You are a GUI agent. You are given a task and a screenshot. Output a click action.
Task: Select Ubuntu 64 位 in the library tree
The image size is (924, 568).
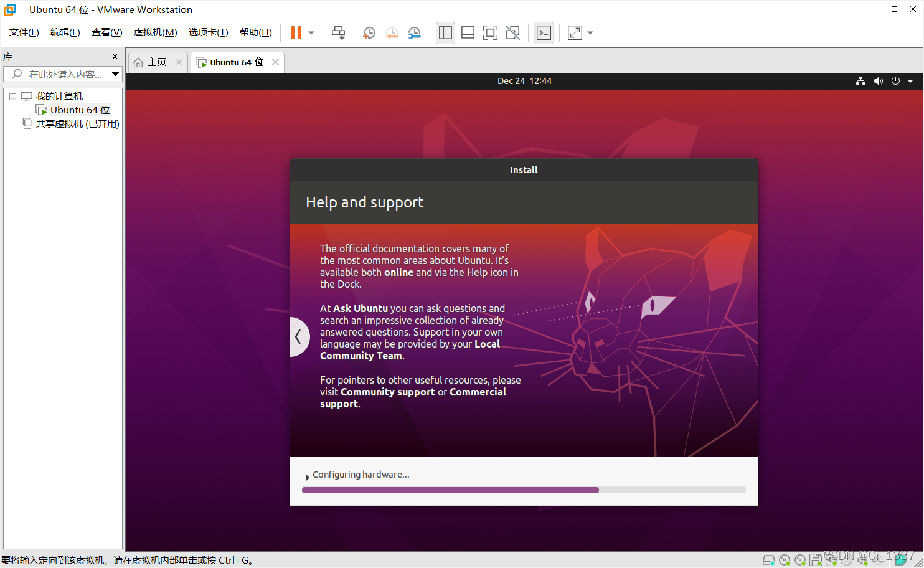tap(80, 110)
